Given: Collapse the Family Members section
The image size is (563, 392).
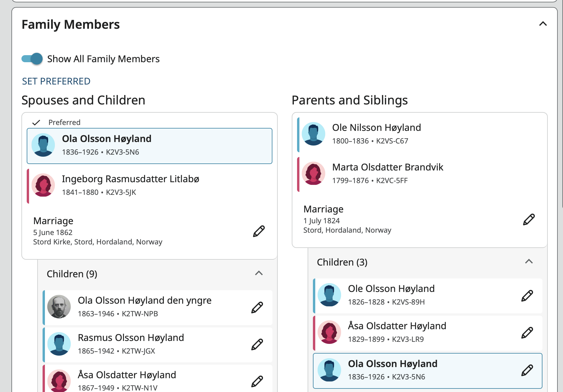Looking at the screenshot, I should [x=543, y=24].
